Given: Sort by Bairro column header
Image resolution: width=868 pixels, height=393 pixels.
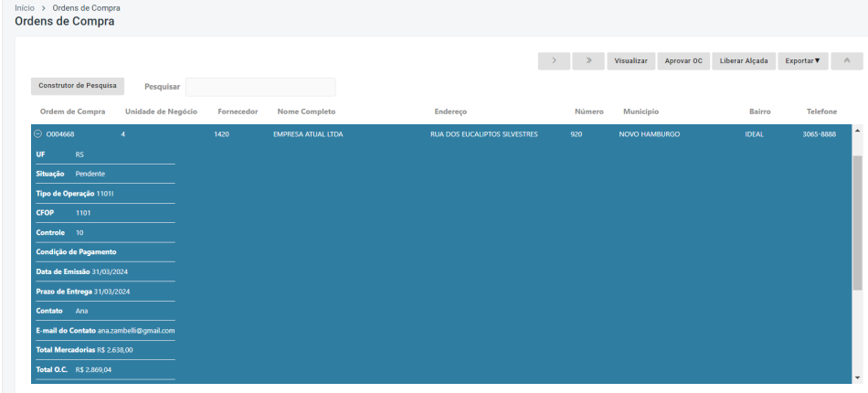Looking at the screenshot, I should [x=760, y=112].
